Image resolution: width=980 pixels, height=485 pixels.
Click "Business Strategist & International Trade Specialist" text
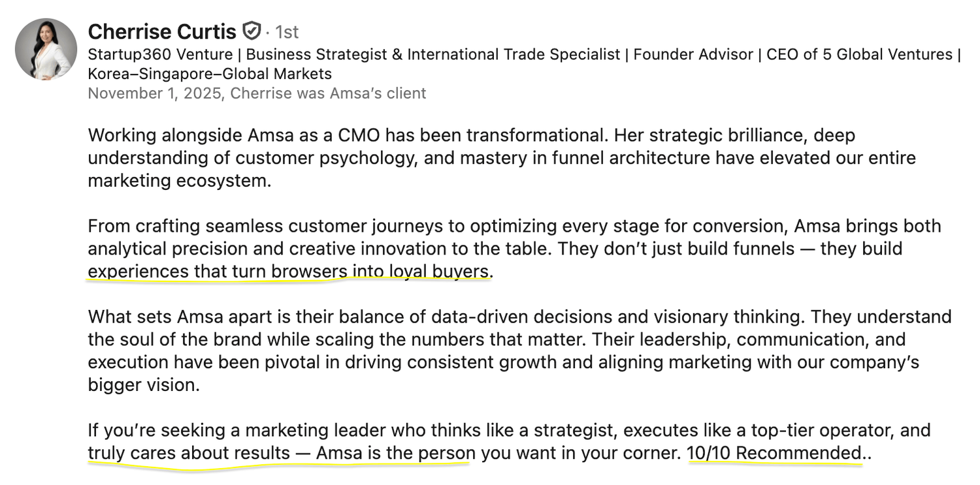coord(433,54)
